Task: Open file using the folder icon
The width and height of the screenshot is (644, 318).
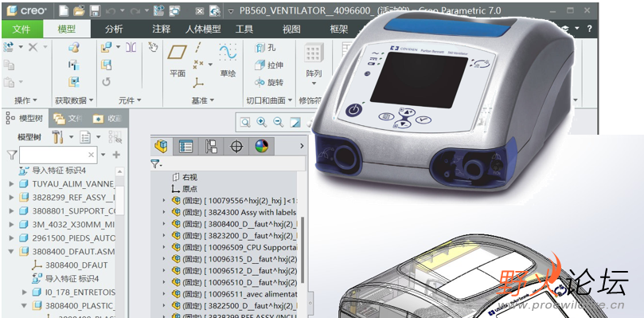Action: click(80, 10)
